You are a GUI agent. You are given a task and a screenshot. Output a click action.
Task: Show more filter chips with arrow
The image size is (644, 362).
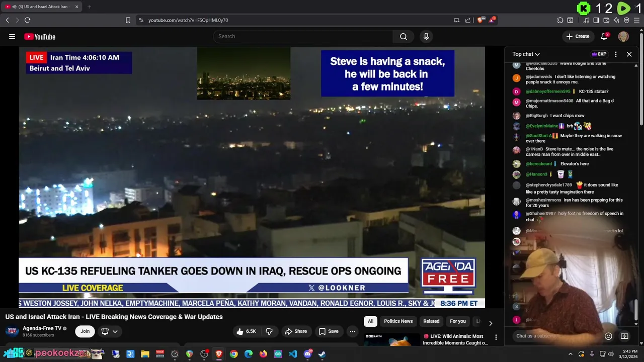(491, 323)
